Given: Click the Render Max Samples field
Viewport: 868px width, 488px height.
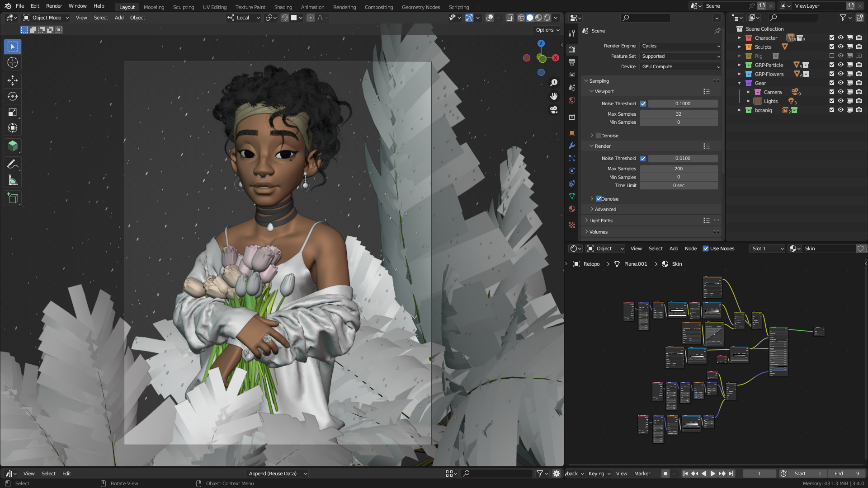Looking at the screenshot, I should point(678,169).
